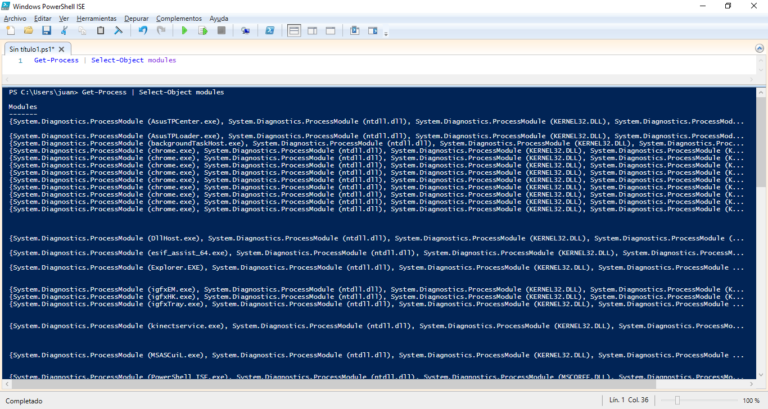Click the Run Selection icon

click(x=202, y=30)
